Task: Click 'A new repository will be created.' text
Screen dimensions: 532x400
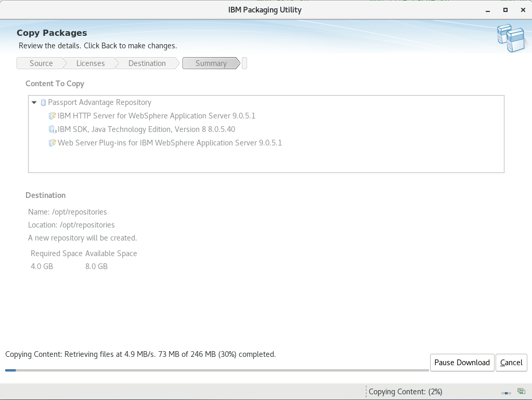Action: (83, 238)
